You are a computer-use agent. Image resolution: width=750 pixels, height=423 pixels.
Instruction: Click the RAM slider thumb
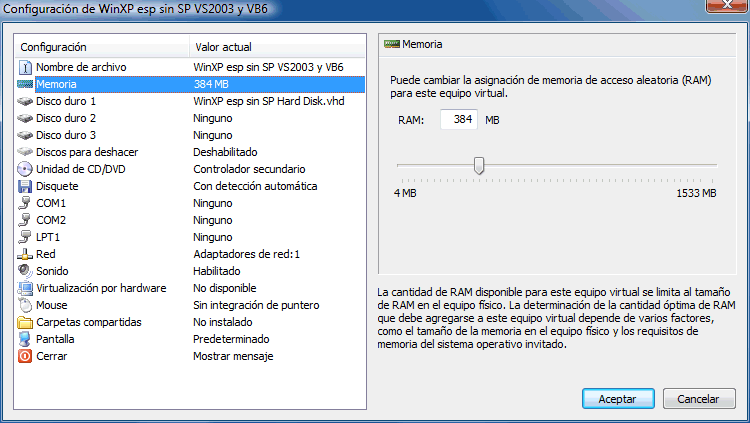pyautogui.click(x=479, y=166)
